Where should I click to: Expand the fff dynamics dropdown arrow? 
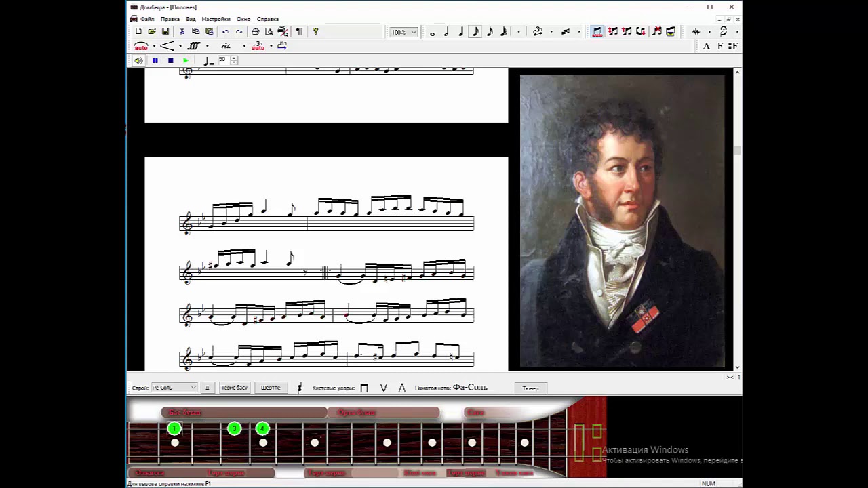point(207,46)
